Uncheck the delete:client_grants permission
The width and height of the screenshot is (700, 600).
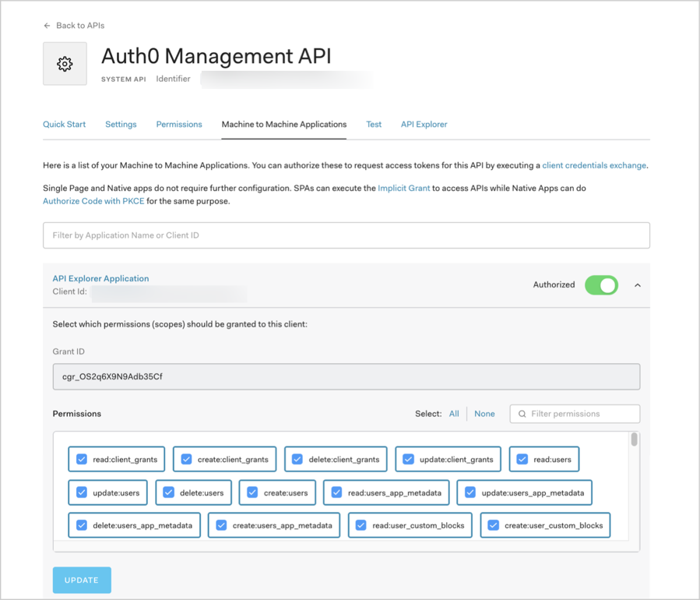coord(297,459)
